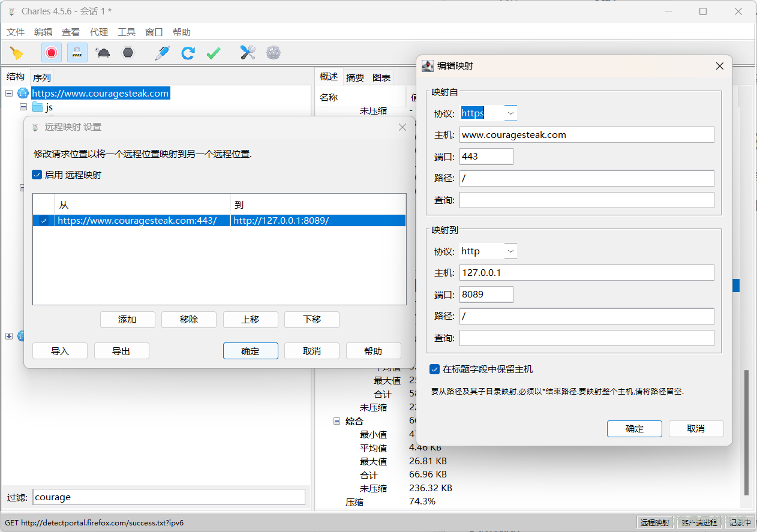Click the broom clear session icon
Screen dimensions: 757x532
tap(17, 53)
